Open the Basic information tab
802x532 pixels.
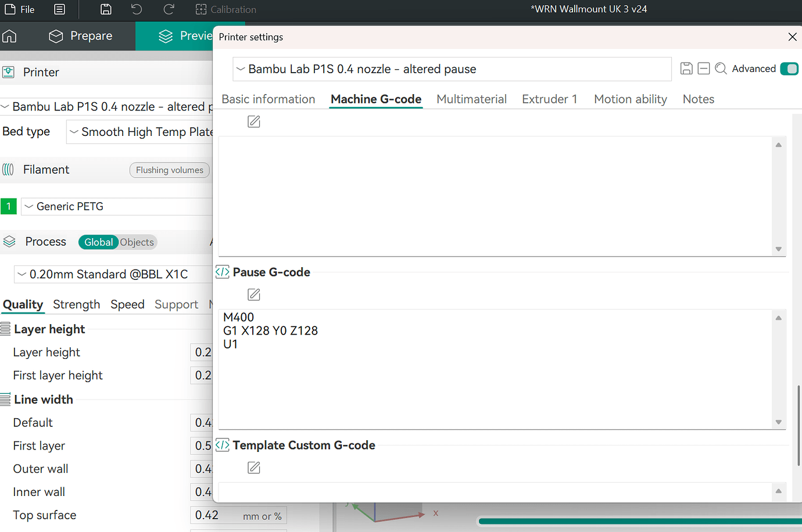tap(268, 99)
